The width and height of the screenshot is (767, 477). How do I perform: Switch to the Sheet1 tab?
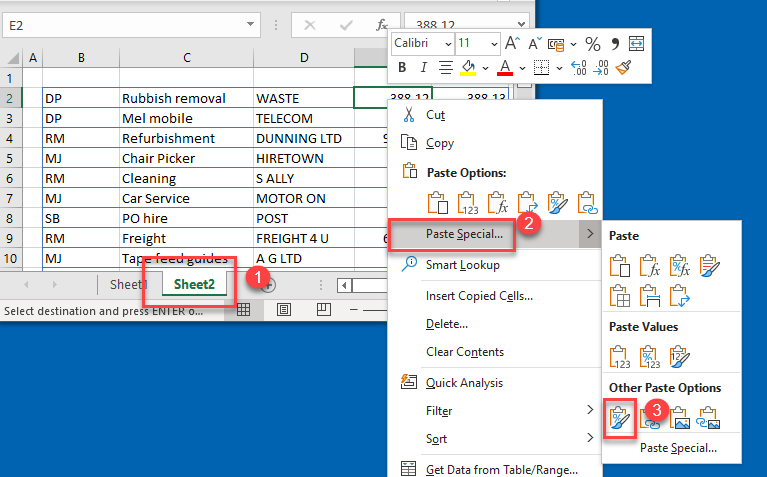[x=128, y=284]
